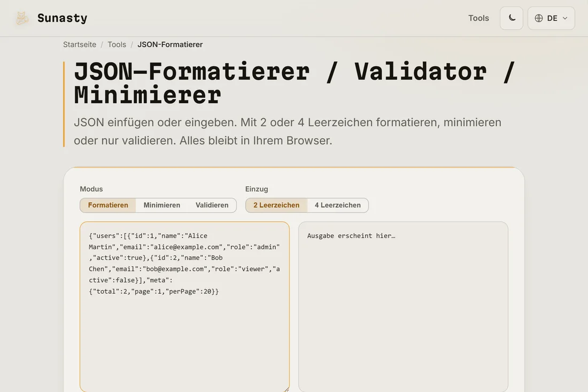The width and height of the screenshot is (588, 392).
Task: Go to the Startseite breadcrumb
Action: point(80,44)
